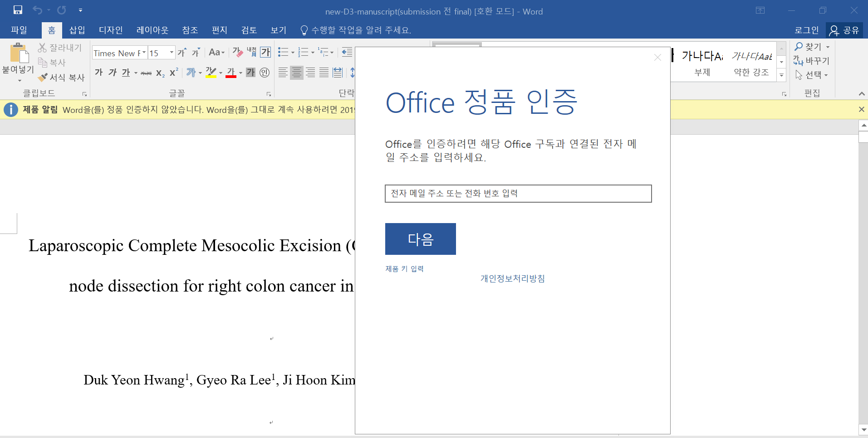868x438 pixels.
Task: Open the 개인정보처리방침 privacy link
Action: click(513, 278)
